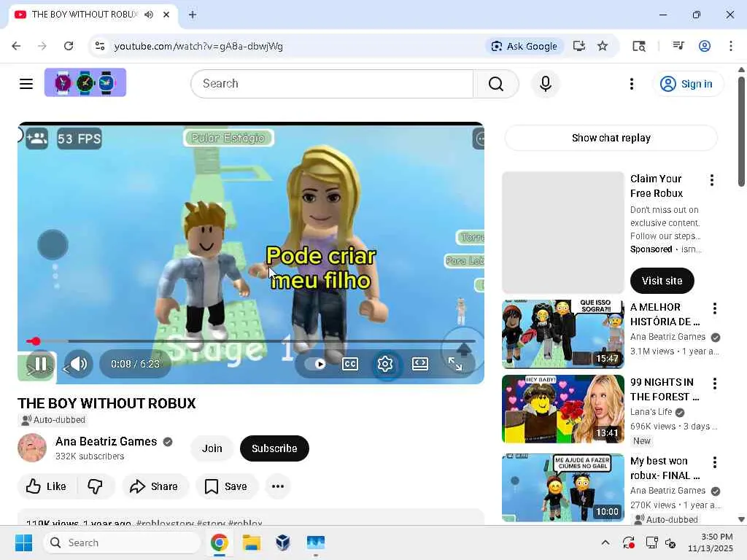
Task: Reload the current page
Action: tap(69, 46)
